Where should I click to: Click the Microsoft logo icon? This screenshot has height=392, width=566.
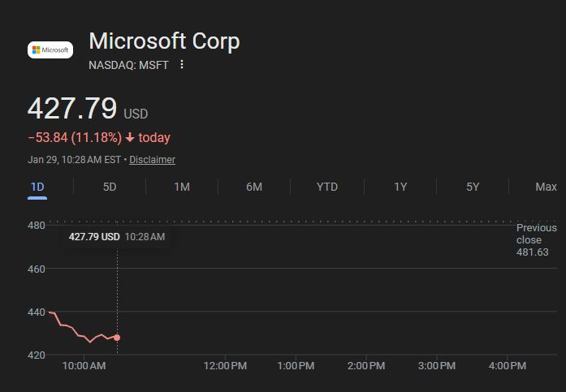(50, 50)
